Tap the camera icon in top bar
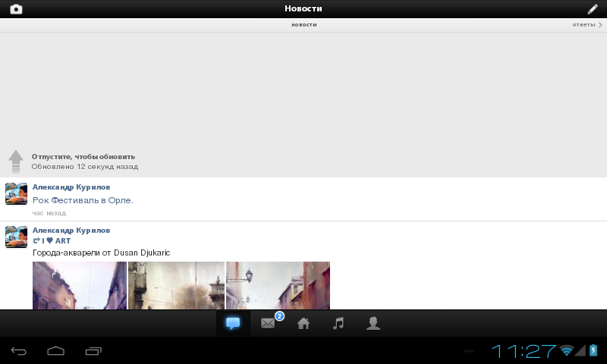This screenshot has width=607, height=364. click(x=15, y=9)
